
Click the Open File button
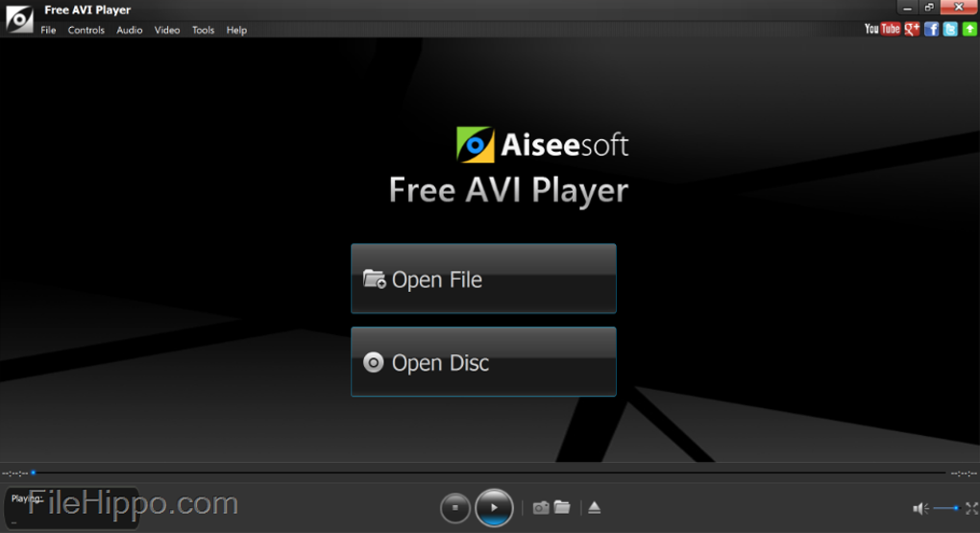point(483,279)
